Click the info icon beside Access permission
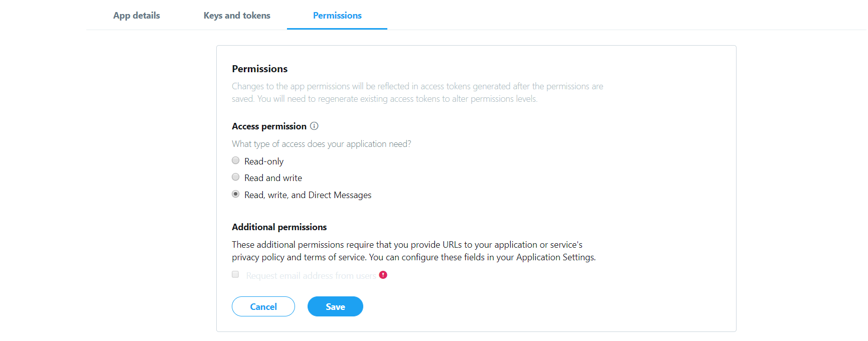The image size is (868, 341). click(314, 126)
